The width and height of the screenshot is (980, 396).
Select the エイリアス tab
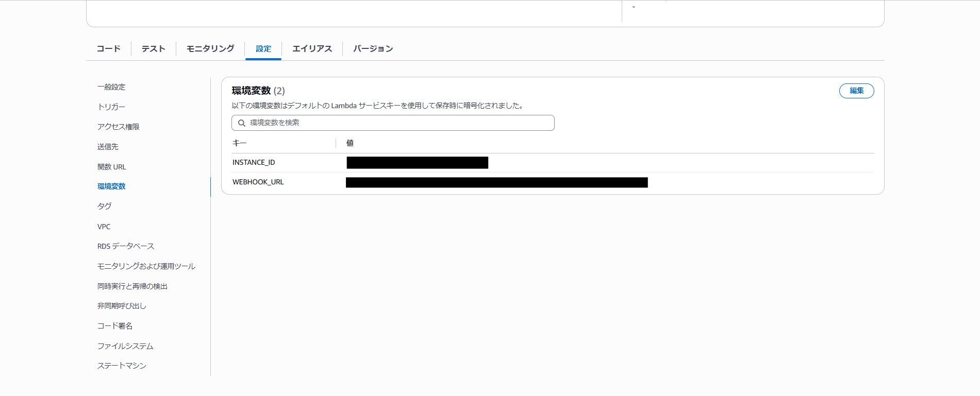coord(312,48)
